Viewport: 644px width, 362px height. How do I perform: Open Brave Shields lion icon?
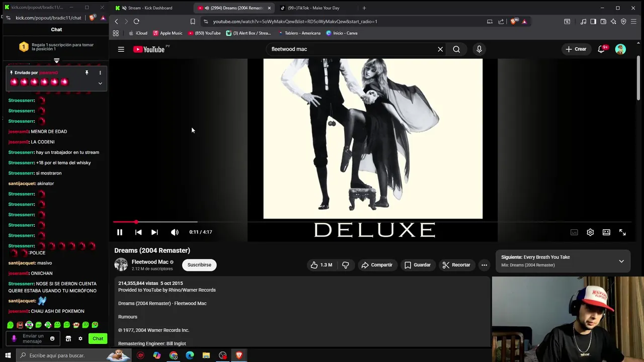513,22
